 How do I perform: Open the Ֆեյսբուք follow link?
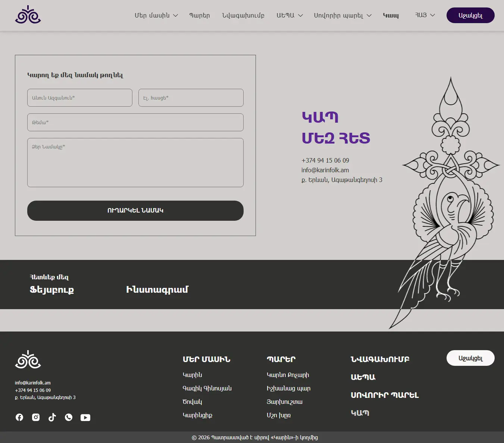[x=52, y=290]
